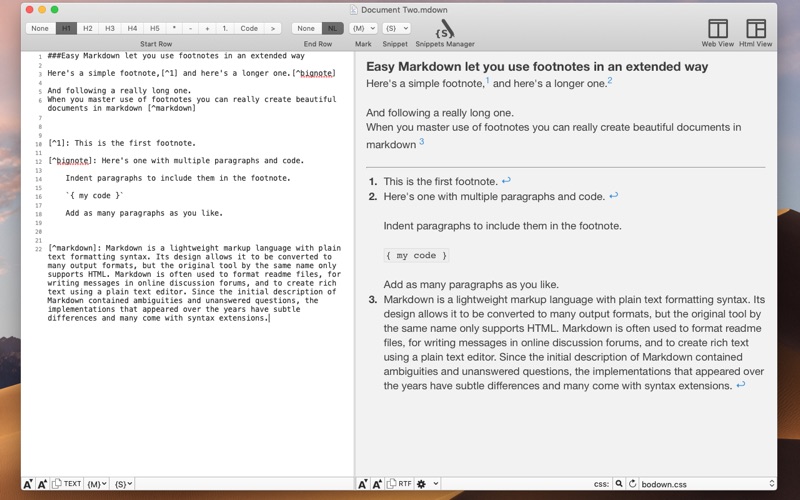
Task: Click the '[^bignote]:' definition line in editor
Action: tap(176, 160)
